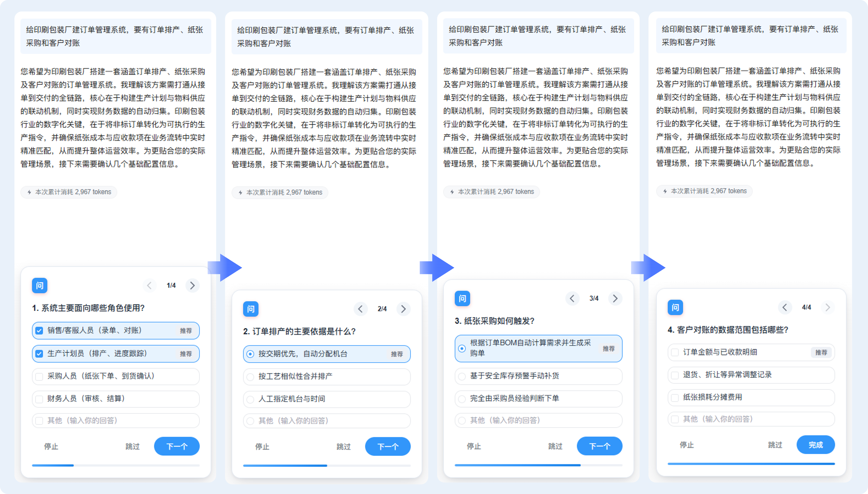The image size is (868, 494).
Task: Click the 问 icon in the 1/4 question card
Action: pyautogui.click(x=40, y=285)
